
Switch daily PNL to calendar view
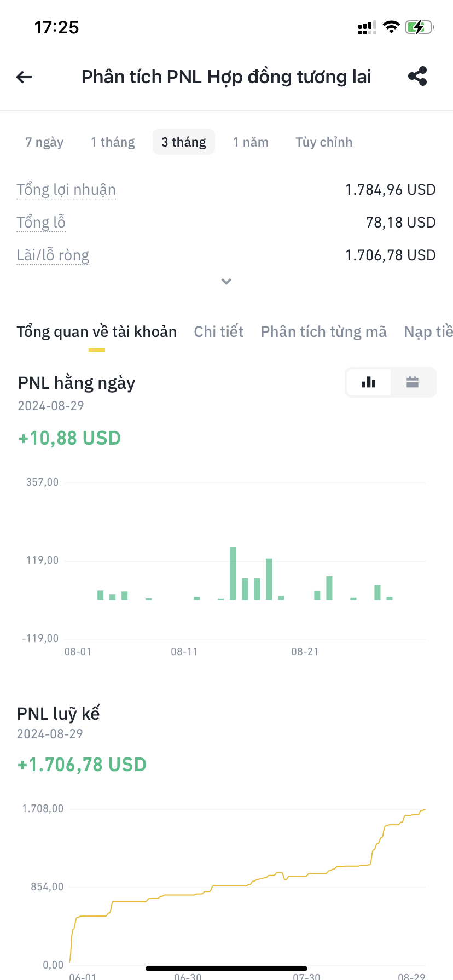(x=413, y=382)
